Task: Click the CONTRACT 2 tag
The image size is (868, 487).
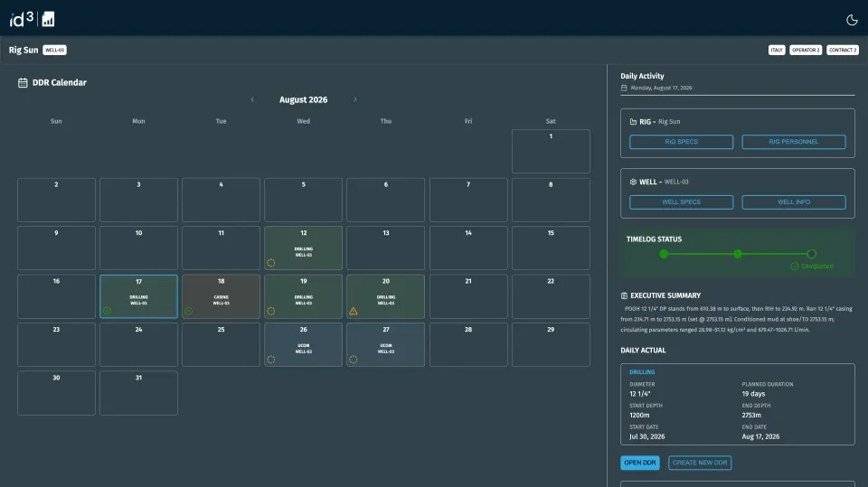Action: (x=843, y=50)
